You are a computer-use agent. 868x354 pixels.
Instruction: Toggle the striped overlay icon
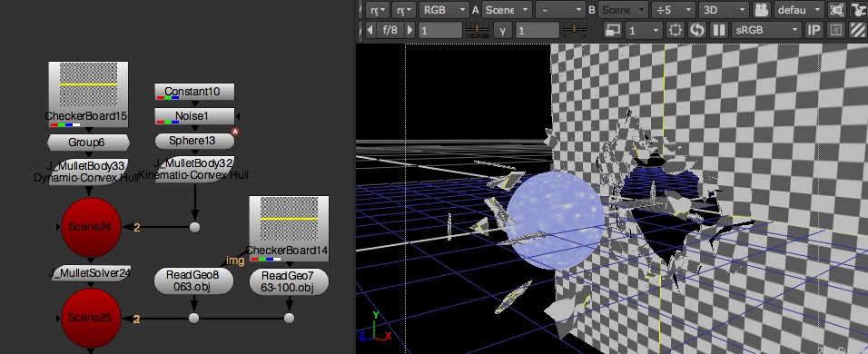coord(857,30)
